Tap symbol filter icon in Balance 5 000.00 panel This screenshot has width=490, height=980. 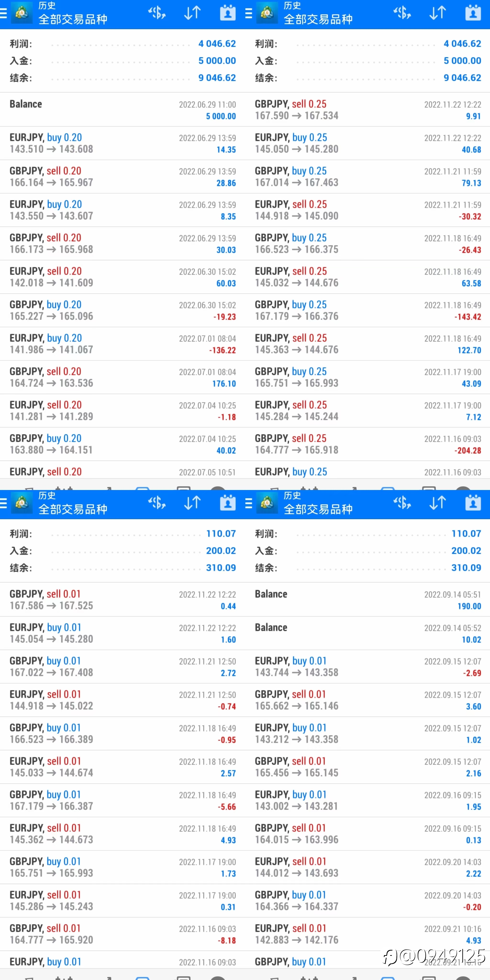157,13
